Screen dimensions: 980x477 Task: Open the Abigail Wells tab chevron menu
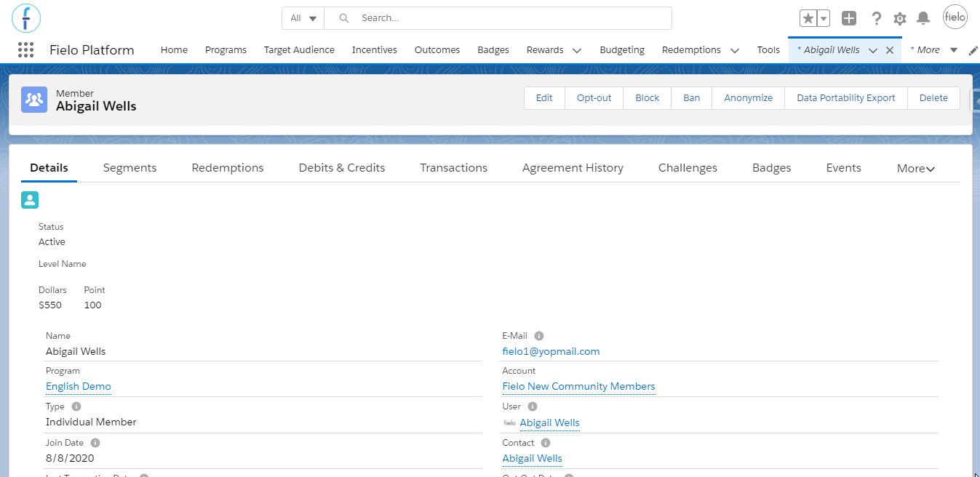(873, 50)
